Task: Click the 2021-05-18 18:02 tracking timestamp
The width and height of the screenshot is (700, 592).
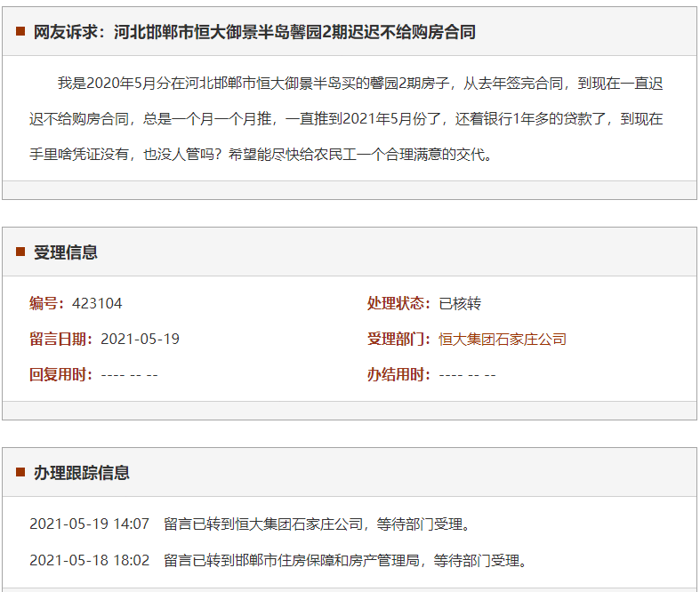Action: tap(89, 560)
